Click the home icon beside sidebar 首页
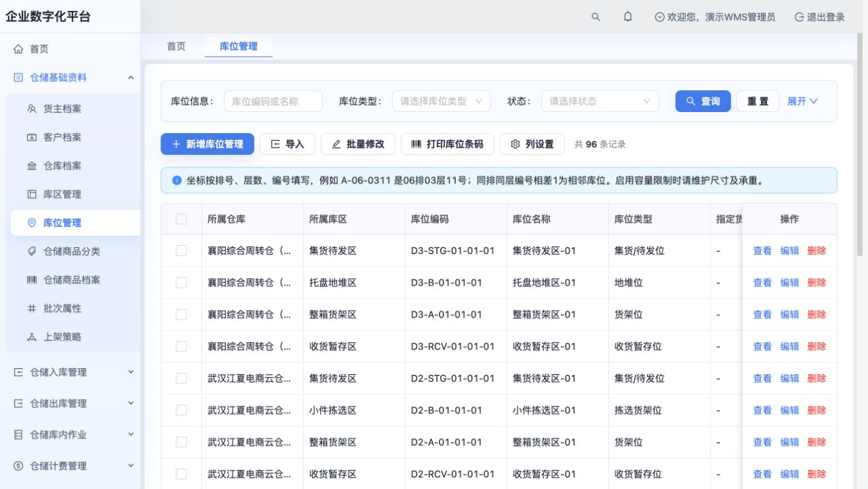Screen dimensions: 868x489 [18, 49]
